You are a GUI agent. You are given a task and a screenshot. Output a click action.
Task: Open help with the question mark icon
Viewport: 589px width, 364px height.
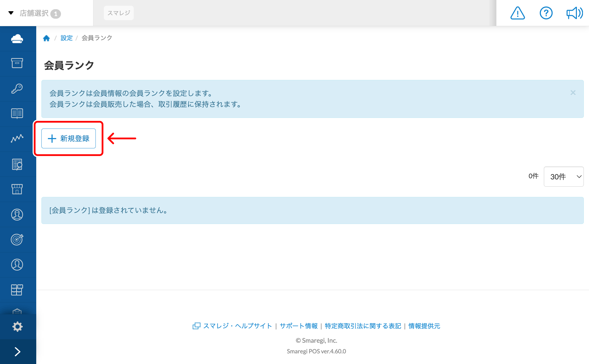pos(546,13)
